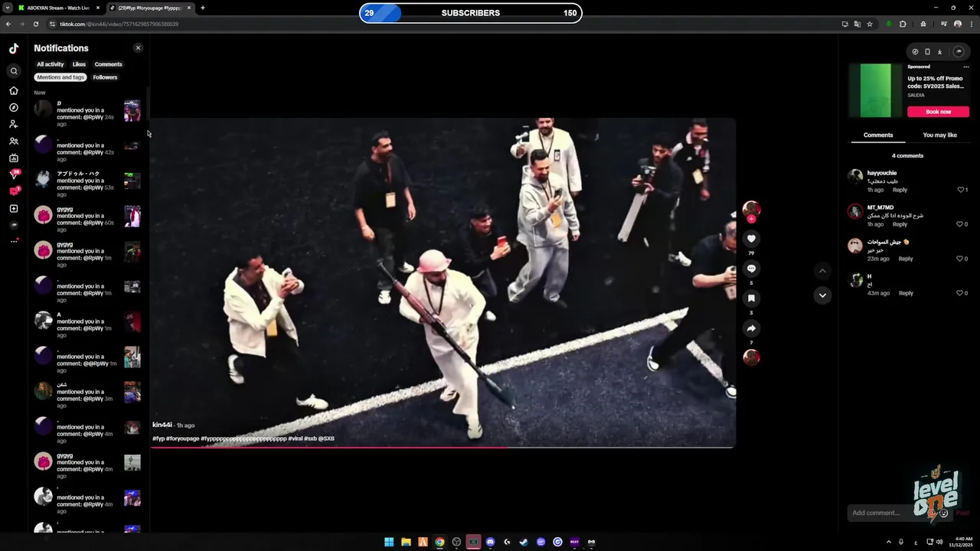Switch to the Comments tab
This screenshot has height=551, width=980.
878,135
